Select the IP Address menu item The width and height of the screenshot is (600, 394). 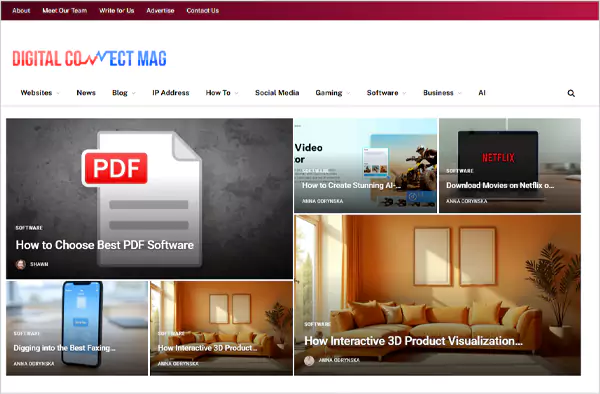point(171,93)
